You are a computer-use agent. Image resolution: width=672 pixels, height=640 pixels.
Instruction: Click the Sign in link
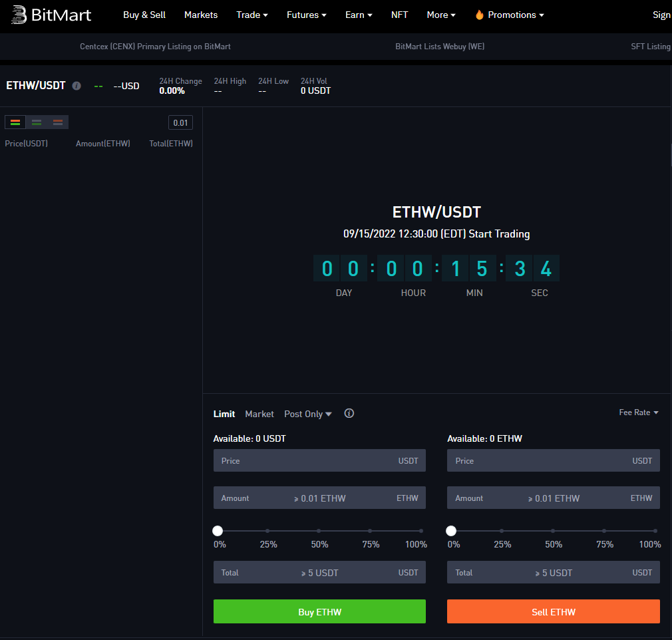point(662,15)
